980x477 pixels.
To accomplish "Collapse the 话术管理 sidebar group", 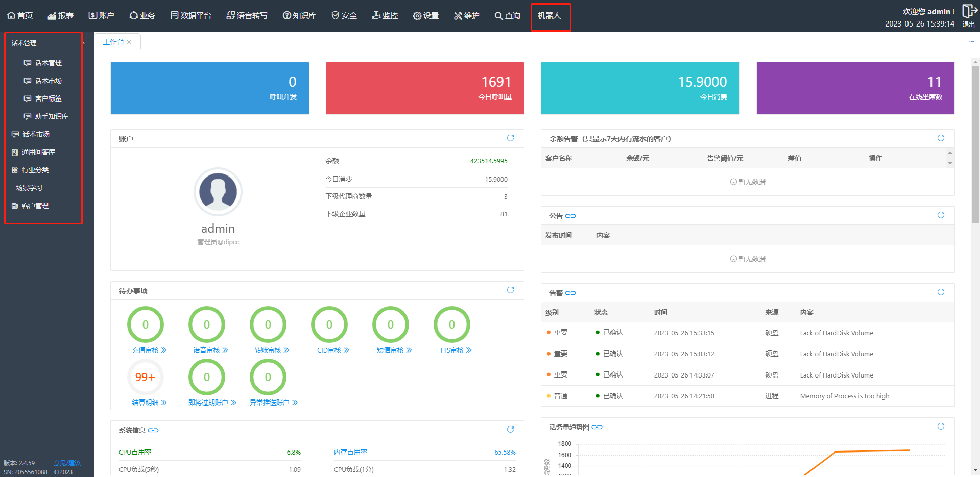I will (83, 43).
